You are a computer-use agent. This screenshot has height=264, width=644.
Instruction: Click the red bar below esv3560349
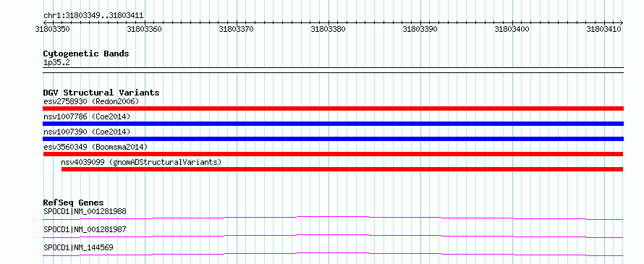coord(333,154)
